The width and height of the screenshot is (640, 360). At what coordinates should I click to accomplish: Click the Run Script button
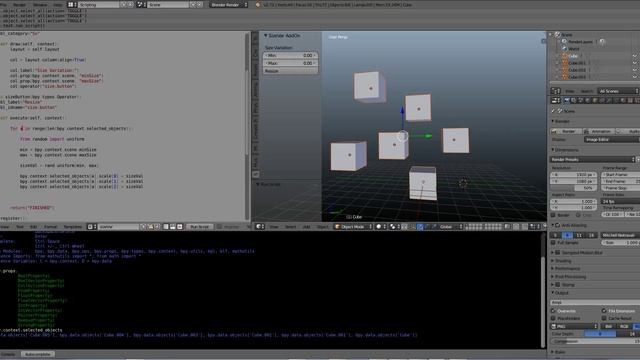(199, 227)
